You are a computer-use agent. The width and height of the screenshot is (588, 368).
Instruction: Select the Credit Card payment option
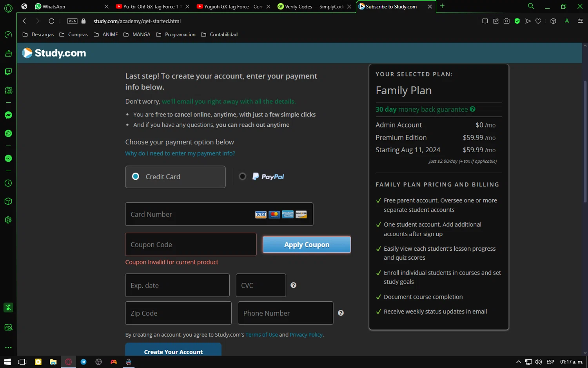pyautogui.click(x=175, y=177)
